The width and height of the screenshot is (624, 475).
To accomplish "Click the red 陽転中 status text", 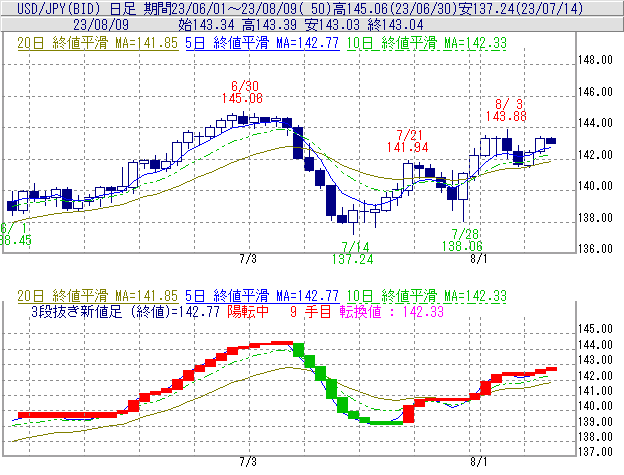I will (x=248, y=311).
